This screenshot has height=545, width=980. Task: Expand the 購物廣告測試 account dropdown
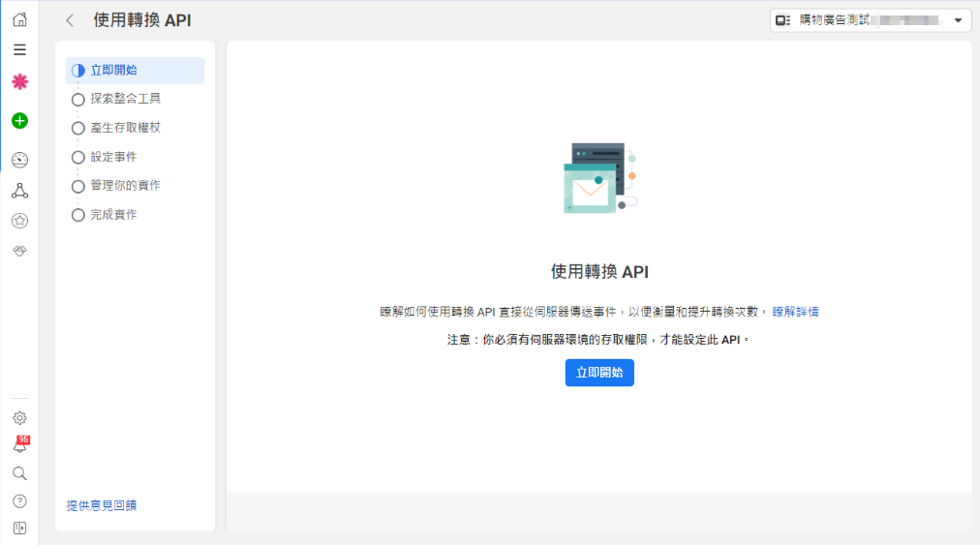[x=870, y=20]
